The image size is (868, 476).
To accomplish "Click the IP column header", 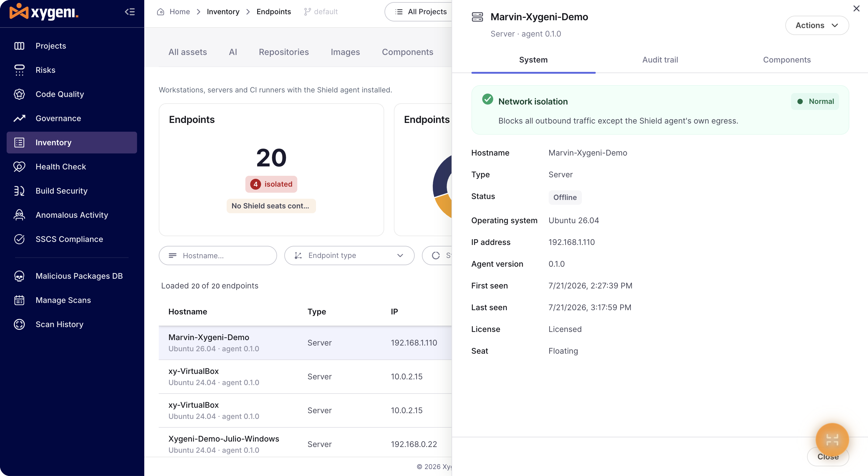I will (x=394, y=312).
